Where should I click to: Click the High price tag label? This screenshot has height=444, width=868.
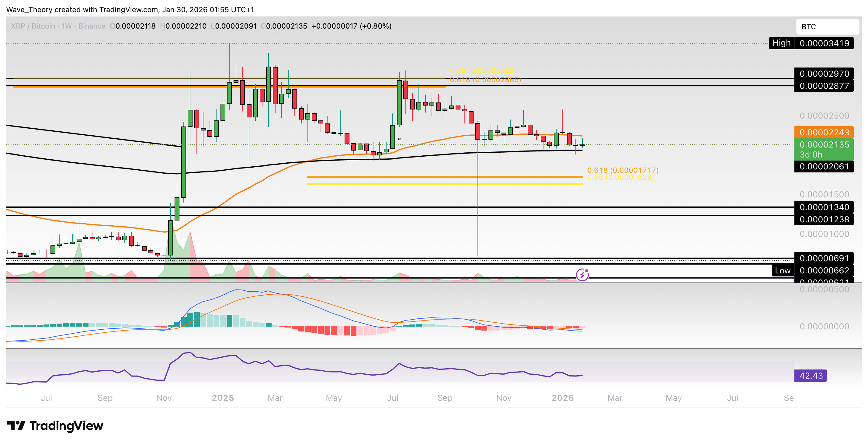click(x=781, y=43)
